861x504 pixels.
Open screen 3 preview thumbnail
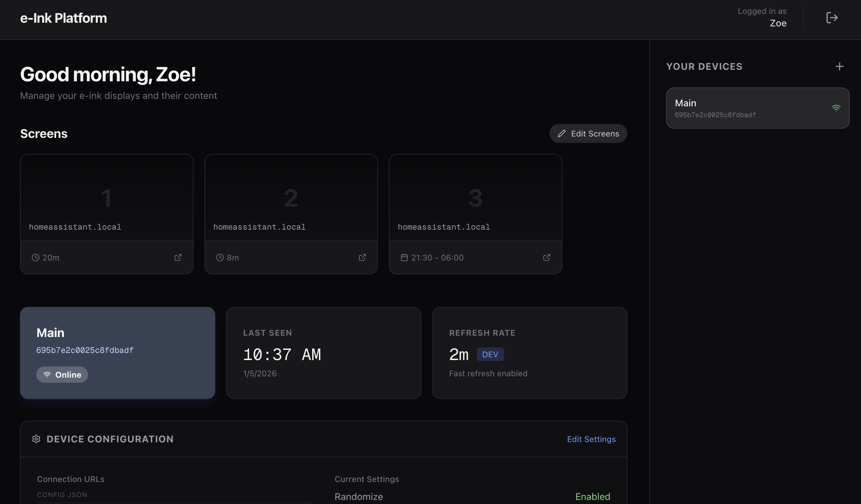(x=475, y=197)
